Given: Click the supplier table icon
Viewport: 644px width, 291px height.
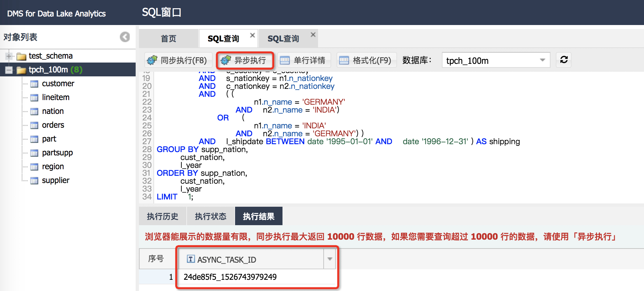Looking at the screenshot, I should tap(34, 181).
